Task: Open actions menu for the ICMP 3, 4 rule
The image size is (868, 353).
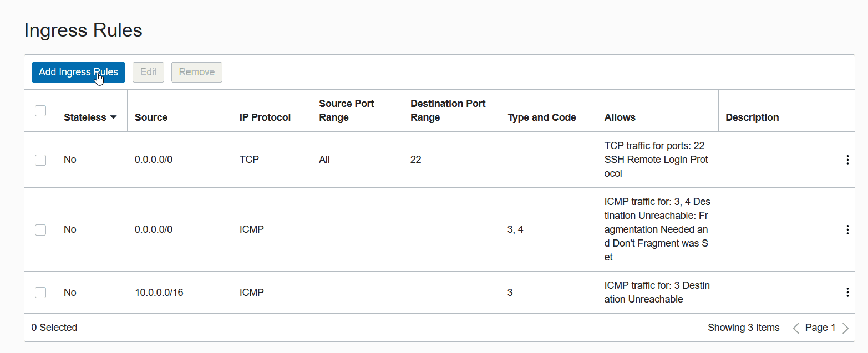Action: (x=847, y=229)
